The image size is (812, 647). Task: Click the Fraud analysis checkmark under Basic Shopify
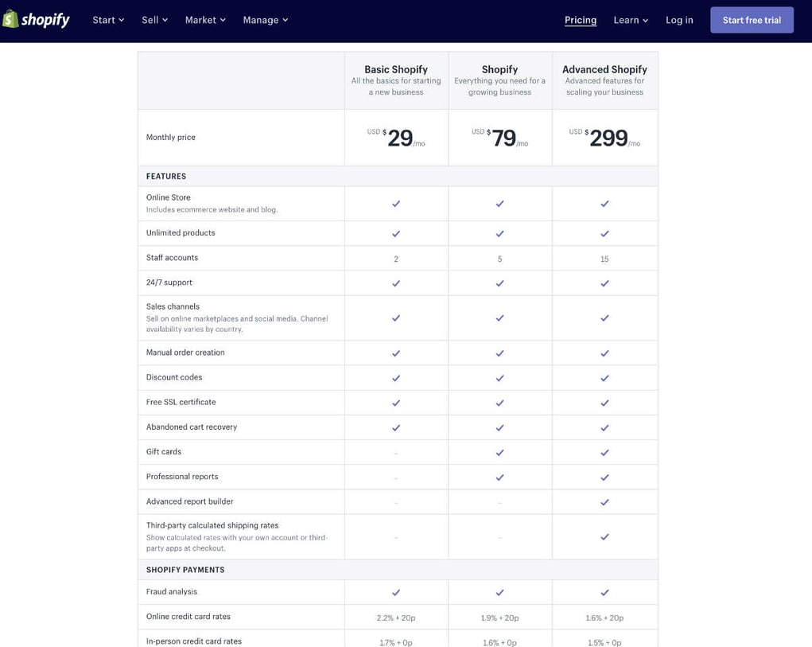tap(395, 592)
